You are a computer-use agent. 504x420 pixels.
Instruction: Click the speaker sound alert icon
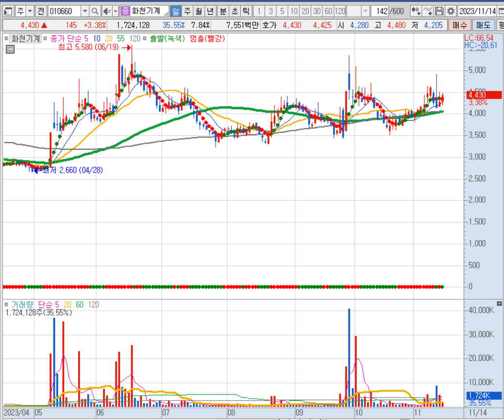(107, 12)
